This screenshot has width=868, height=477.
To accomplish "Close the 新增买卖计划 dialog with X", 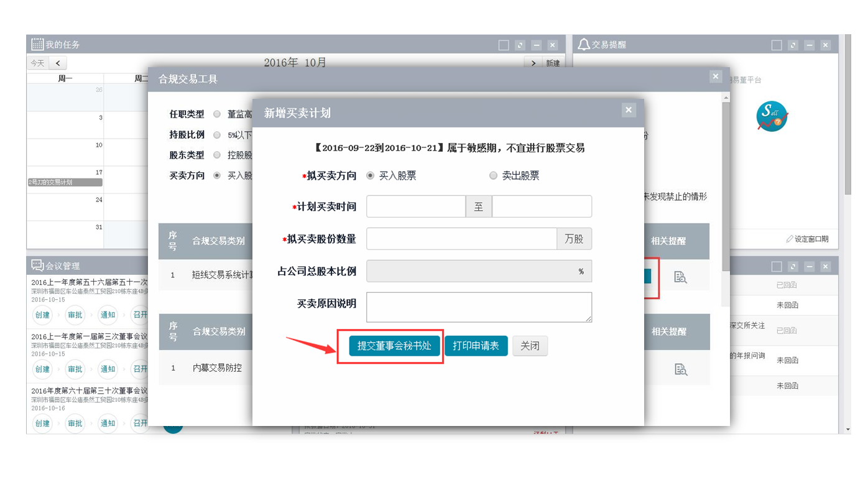I will tap(629, 110).
